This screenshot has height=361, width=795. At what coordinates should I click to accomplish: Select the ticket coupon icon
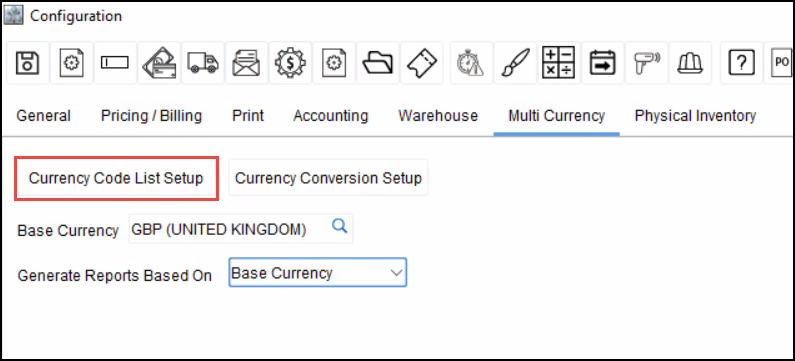pyautogui.click(x=421, y=63)
